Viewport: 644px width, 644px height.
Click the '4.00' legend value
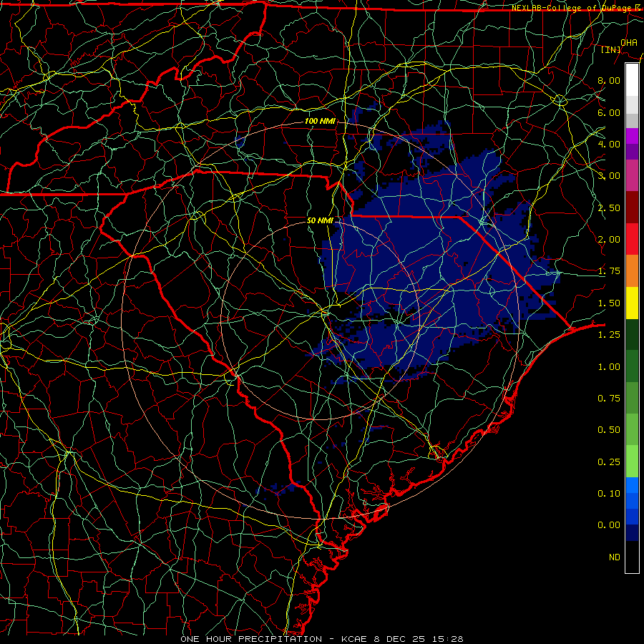click(x=609, y=144)
